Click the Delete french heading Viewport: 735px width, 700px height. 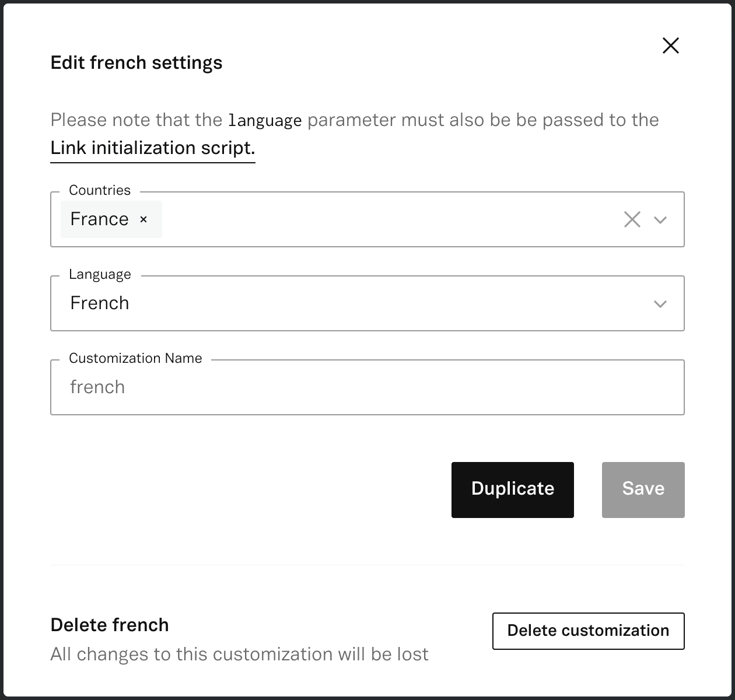coord(110,625)
